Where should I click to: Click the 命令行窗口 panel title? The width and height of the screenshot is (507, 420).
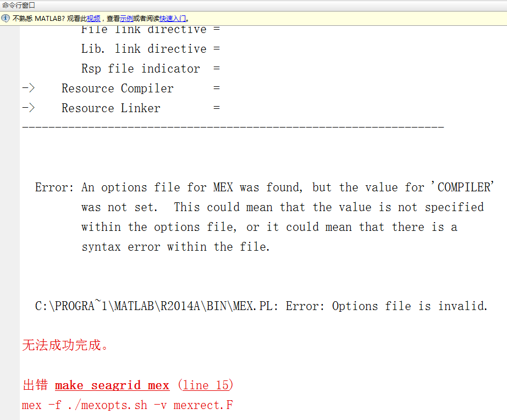coord(19,5)
